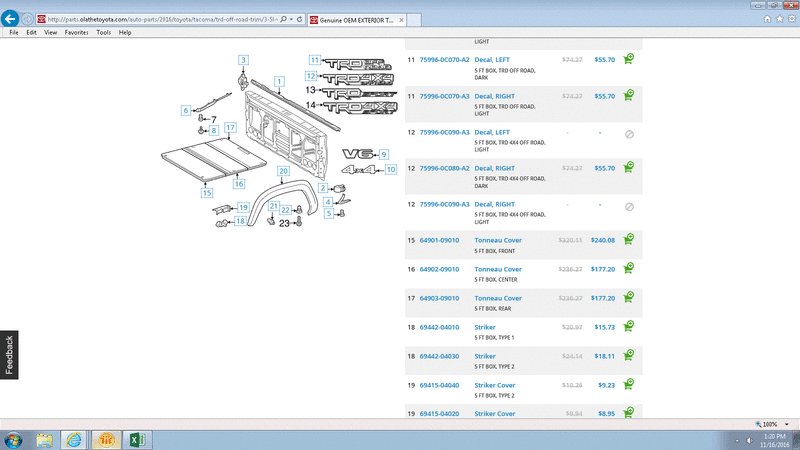
Task: Open the Feedback side tab
Action: coord(9,355)
